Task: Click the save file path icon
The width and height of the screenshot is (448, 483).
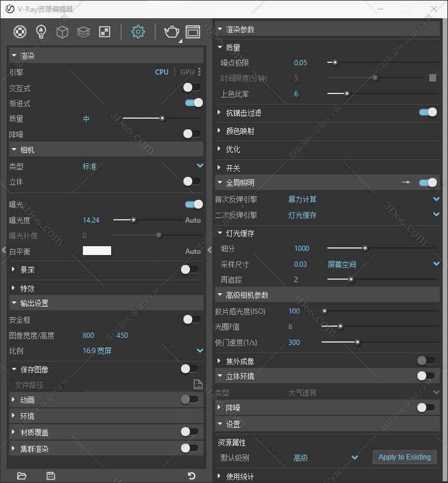Action: click(x=198, y=384)
